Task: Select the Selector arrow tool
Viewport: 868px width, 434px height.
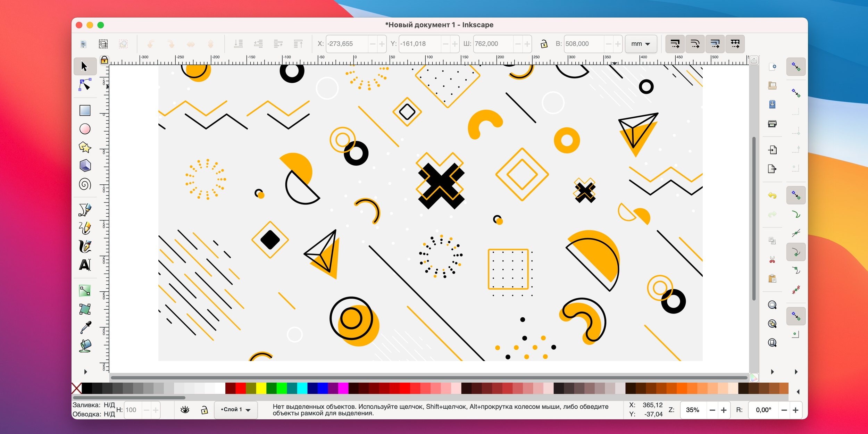Action: click(85, 66)
